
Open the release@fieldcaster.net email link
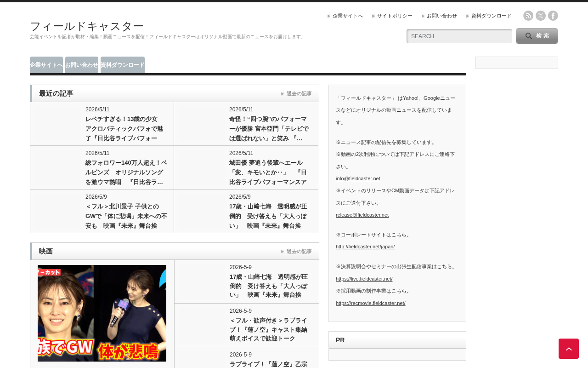point(362,215)
